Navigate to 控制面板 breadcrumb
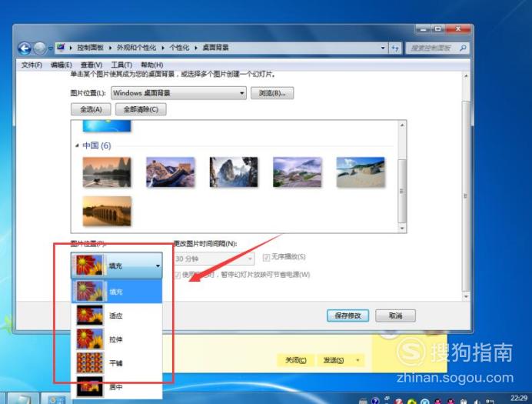 [x=90, y=48]
